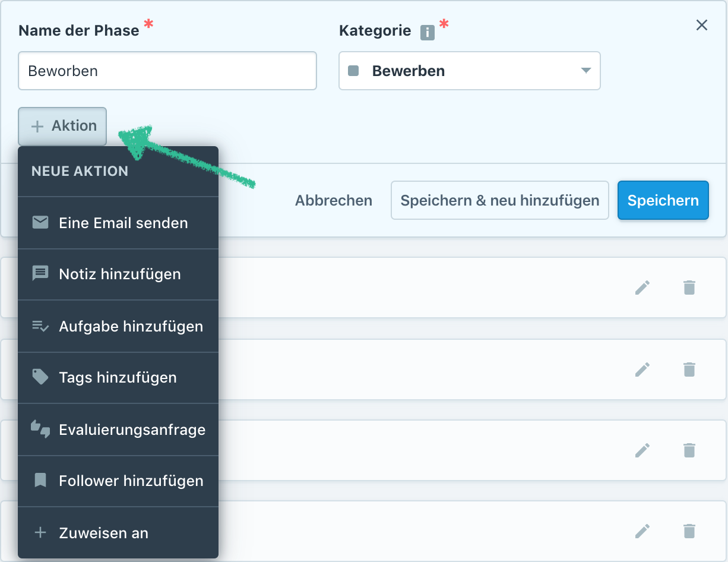
Task: Click the note icon beside Notiz hinzufügen
Action: tap(40, 274)
